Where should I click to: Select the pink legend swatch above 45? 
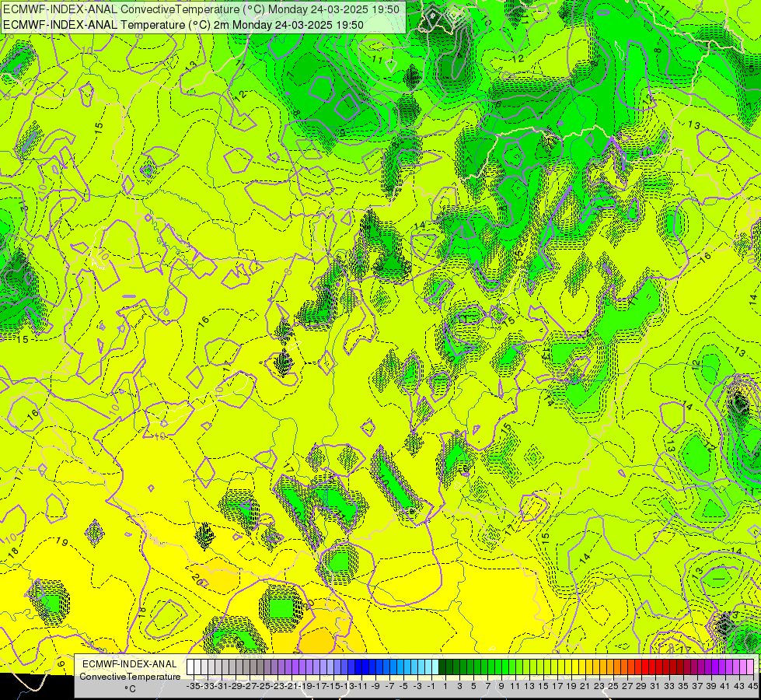749,667
